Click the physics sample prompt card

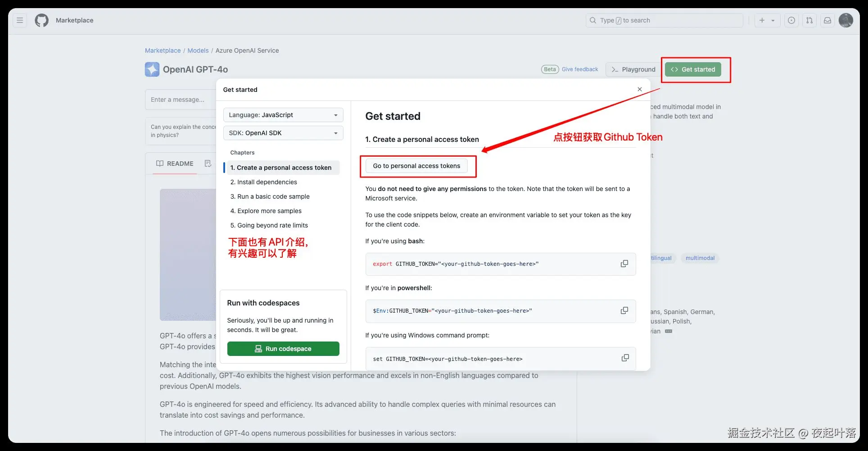point(181,131)
